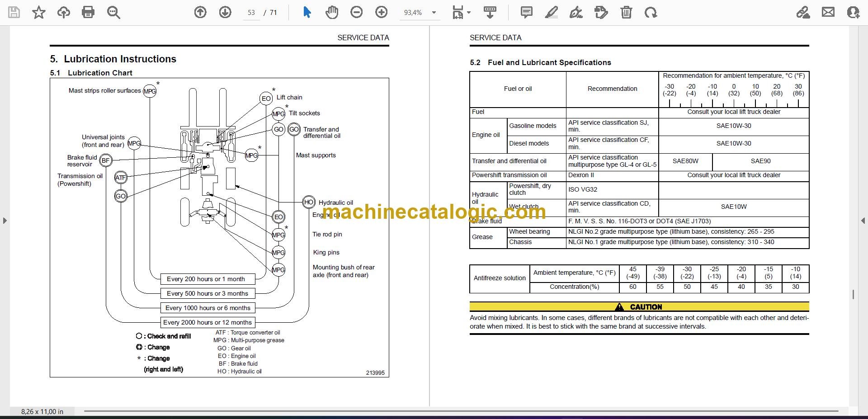Open the find text magnifier tool
868x419 pixels.
[x=113, y=13]
